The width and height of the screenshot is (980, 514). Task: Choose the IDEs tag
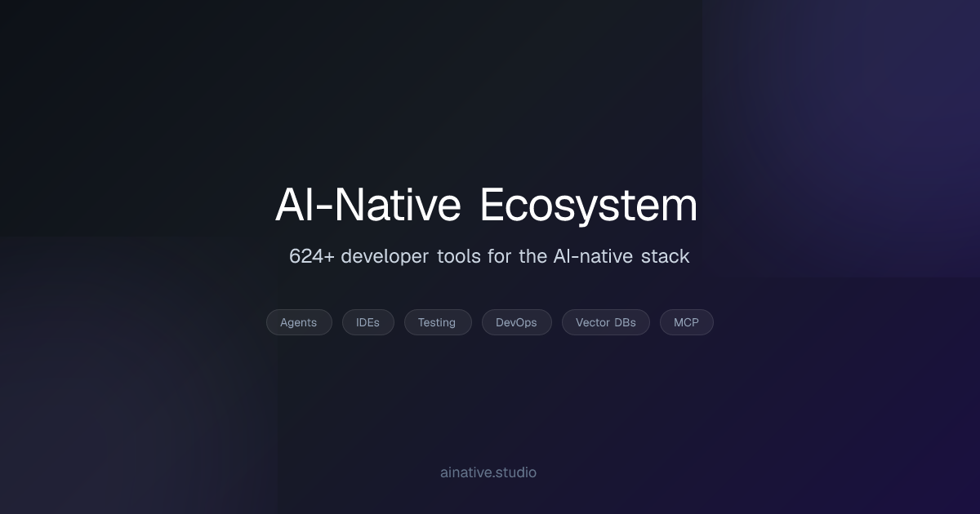click(367, 322)
